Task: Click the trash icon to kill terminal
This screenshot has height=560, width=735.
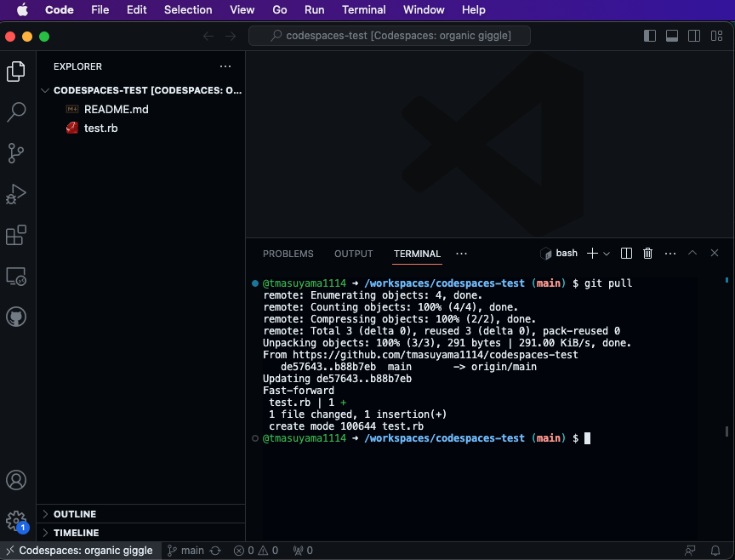Action: click(647, 254)
